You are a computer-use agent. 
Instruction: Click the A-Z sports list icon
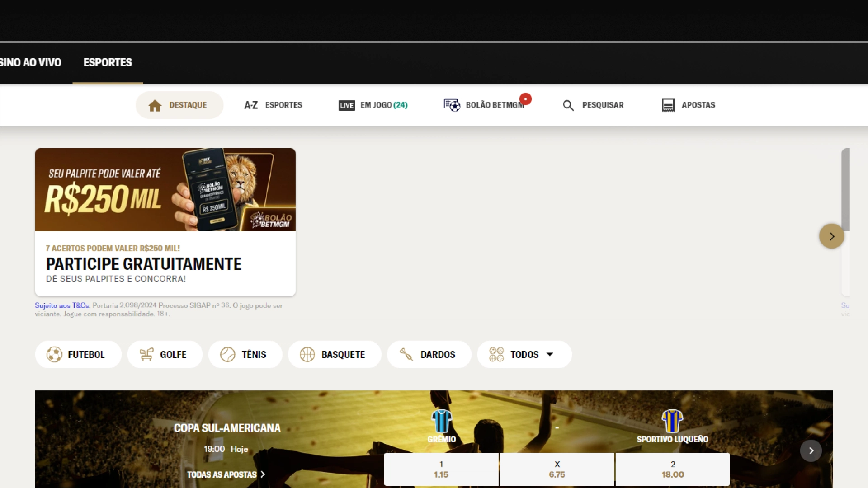pyautogui.click(x=251, y=105)
